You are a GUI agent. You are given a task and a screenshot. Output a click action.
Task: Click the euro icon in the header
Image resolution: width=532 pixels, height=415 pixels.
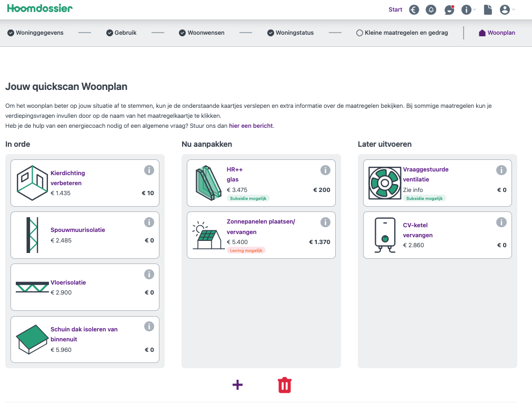[414, 9]
